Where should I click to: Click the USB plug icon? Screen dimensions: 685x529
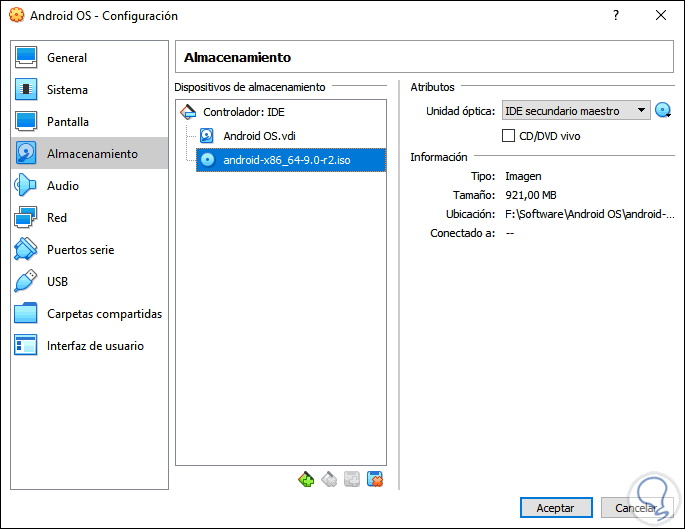coord(26,281)
